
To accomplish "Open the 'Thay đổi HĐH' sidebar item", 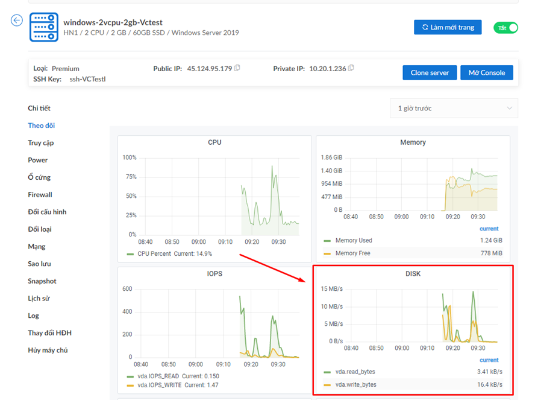I will pyautogui.click(x=49, y=333).
